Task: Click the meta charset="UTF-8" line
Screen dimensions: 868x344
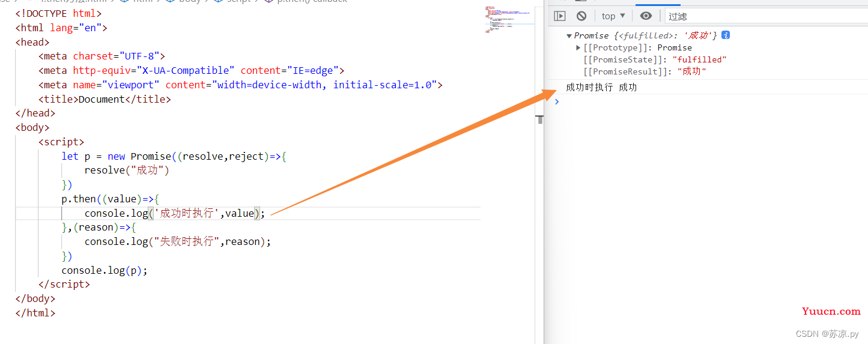Action: (102, 56)
